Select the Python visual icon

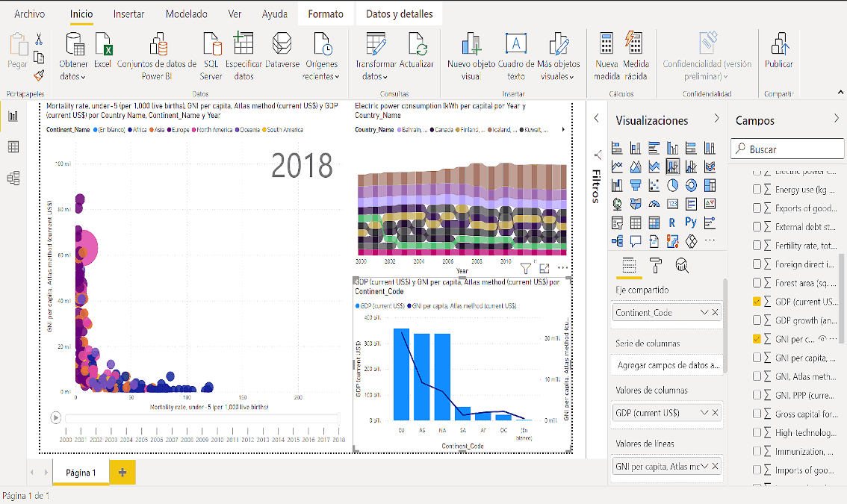691,223
